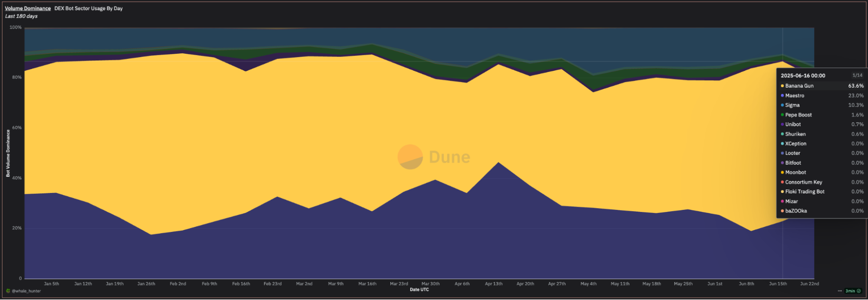868x300 pixels.
Task: Click the 1.6% Pepe Boost value
Action: [858, 115]
